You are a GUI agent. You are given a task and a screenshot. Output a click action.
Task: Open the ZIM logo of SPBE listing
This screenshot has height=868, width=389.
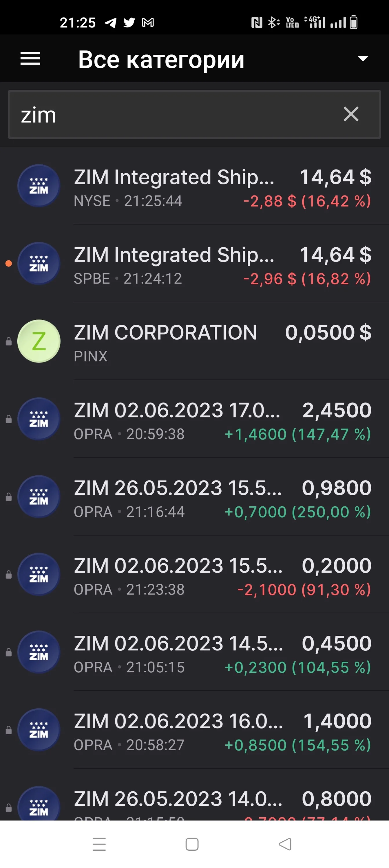(x=39, y=264)
